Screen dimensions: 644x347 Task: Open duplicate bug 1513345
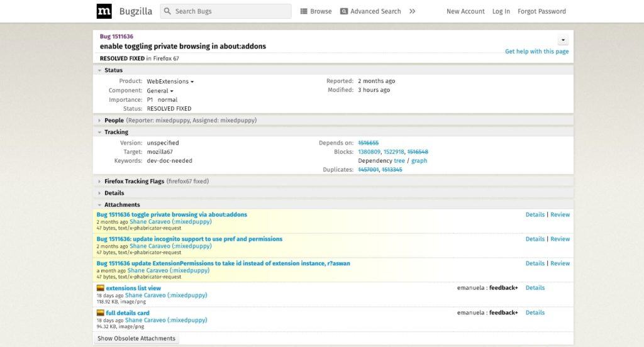point(392,170)
